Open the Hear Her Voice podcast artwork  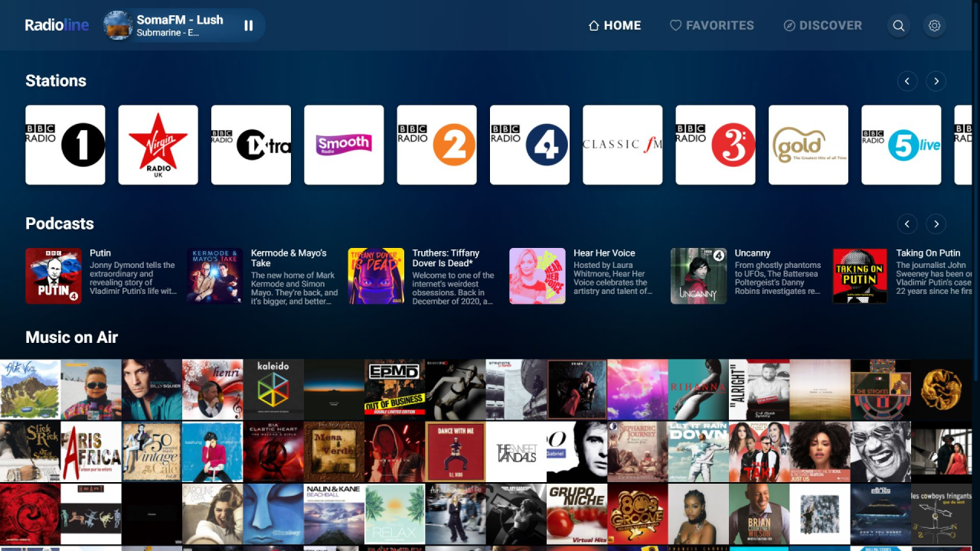(537, 275)
